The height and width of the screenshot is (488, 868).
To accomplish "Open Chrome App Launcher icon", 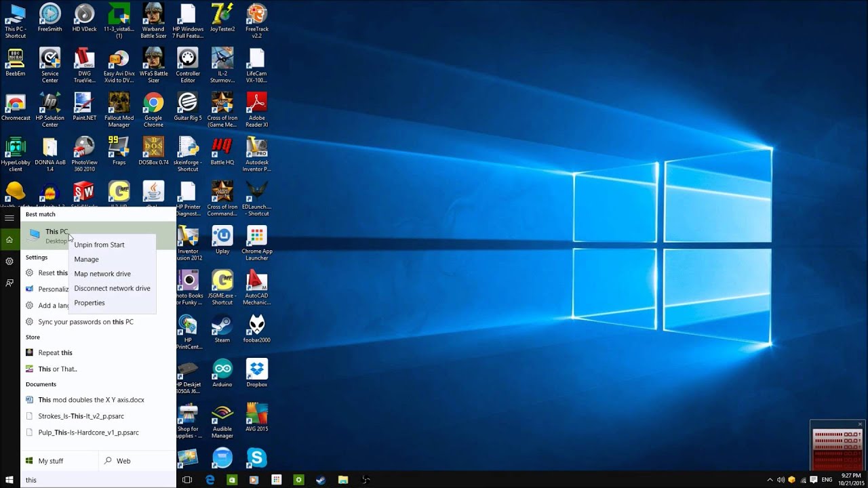I will [257, 243].
